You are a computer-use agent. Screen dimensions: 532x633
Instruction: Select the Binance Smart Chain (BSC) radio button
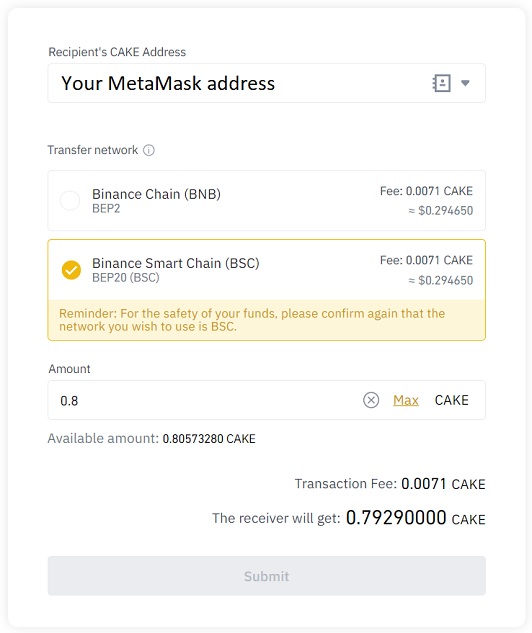pyautogui.click(x=71, y=270)
